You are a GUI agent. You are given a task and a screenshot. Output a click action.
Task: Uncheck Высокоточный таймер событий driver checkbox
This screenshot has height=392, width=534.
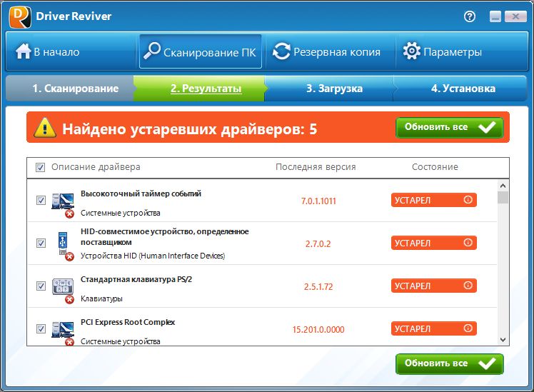pos(41,200)
